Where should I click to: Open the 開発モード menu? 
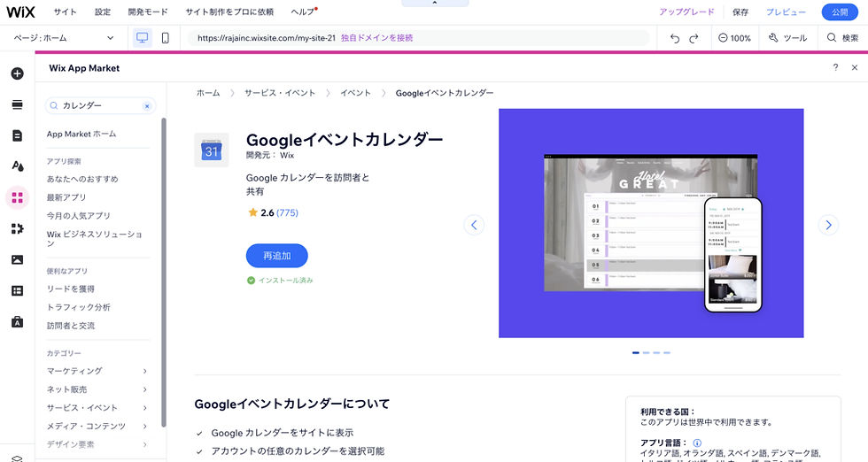tap(148, 12)
